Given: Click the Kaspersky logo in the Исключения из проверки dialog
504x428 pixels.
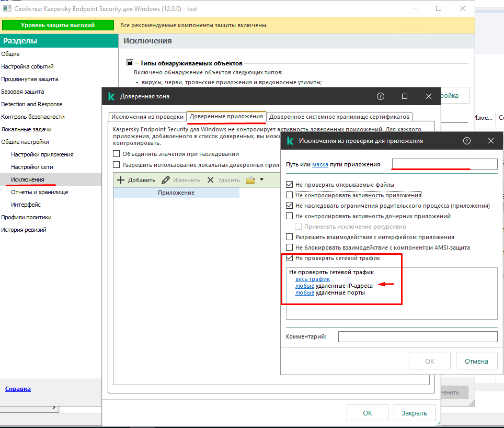Looking at the screenshot, I should (290, 141).
